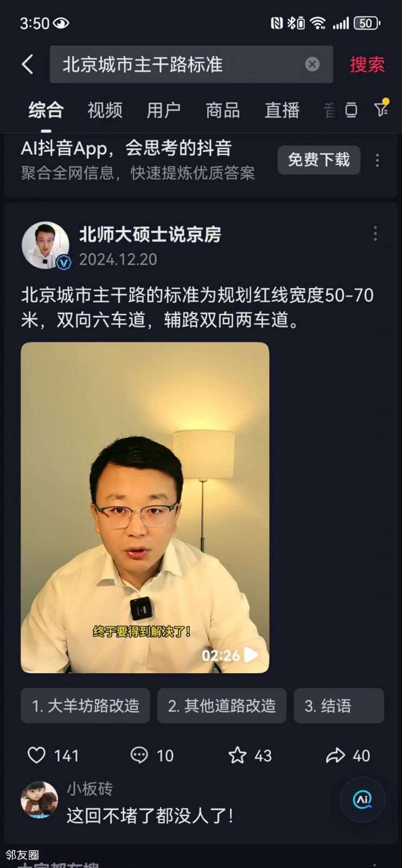The width and height of the screenshot is (402, 868).
Task: Open AI抖音 banner three-dot menu
Action: [378, 160]
